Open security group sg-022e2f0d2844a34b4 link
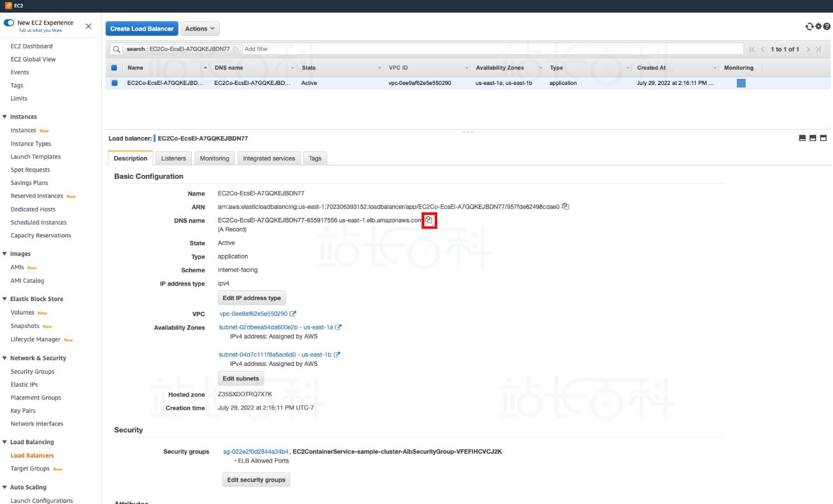The image size is (833, 504). pyautogui.click(x=255, y=451)
